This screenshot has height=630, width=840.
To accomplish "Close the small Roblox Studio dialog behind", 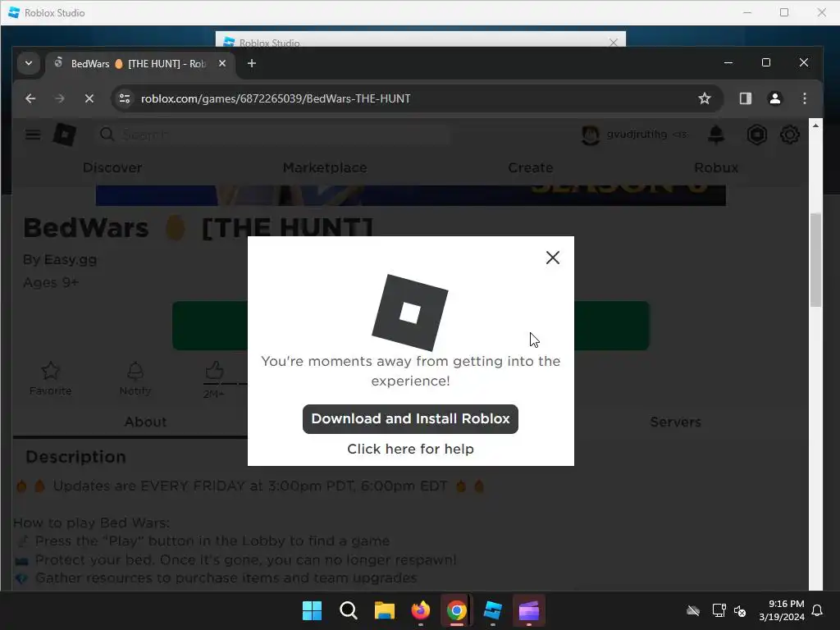I will (614, 43).
